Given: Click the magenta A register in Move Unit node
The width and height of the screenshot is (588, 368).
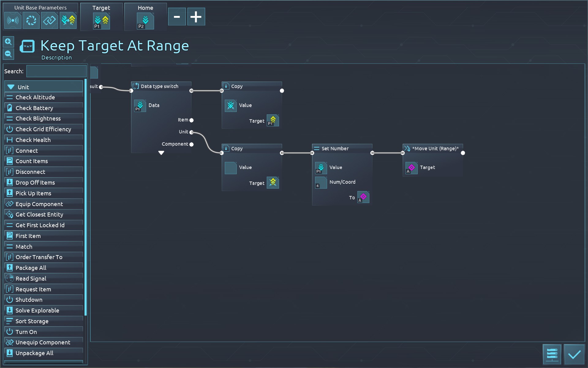Looking at the screenshot, I should click(x=411, y=168).
